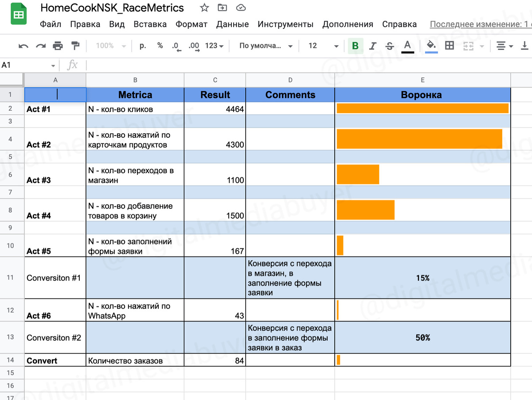Open the Справка menu

click(399, 24)
